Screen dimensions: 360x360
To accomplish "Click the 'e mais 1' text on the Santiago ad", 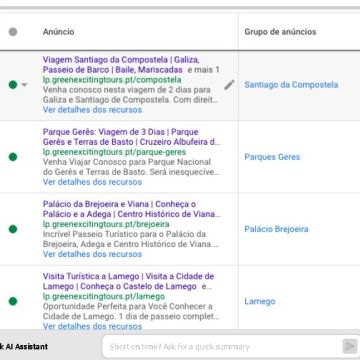I will tap(203, 70).
